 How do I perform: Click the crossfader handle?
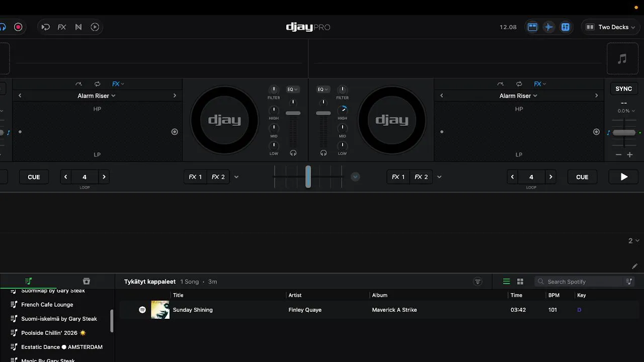(x=308, y=177)
